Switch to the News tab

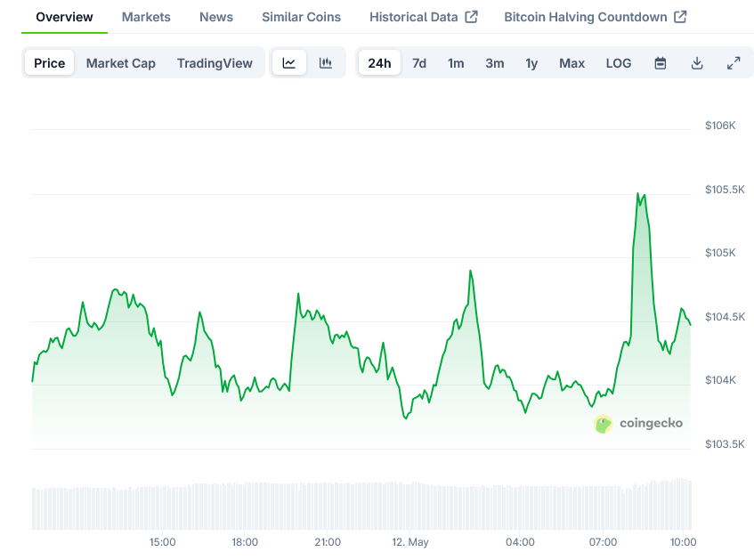click(x=215, y=16)
